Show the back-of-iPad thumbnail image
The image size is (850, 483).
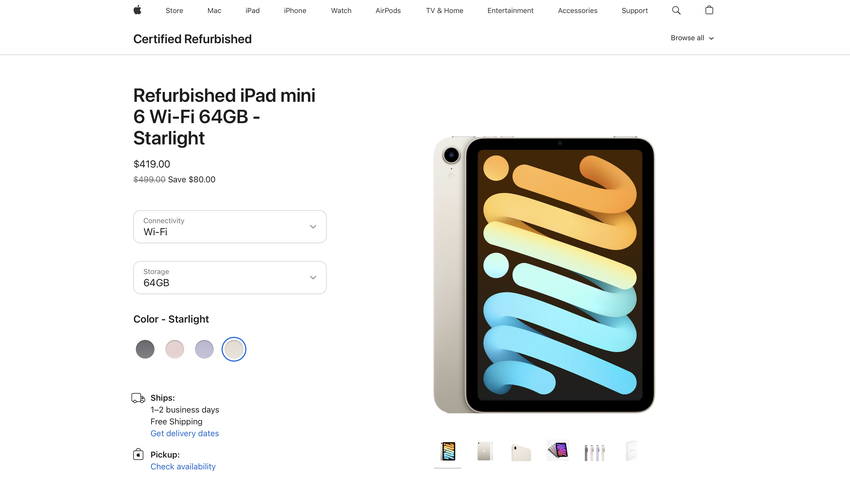click(x=485, y=452)
